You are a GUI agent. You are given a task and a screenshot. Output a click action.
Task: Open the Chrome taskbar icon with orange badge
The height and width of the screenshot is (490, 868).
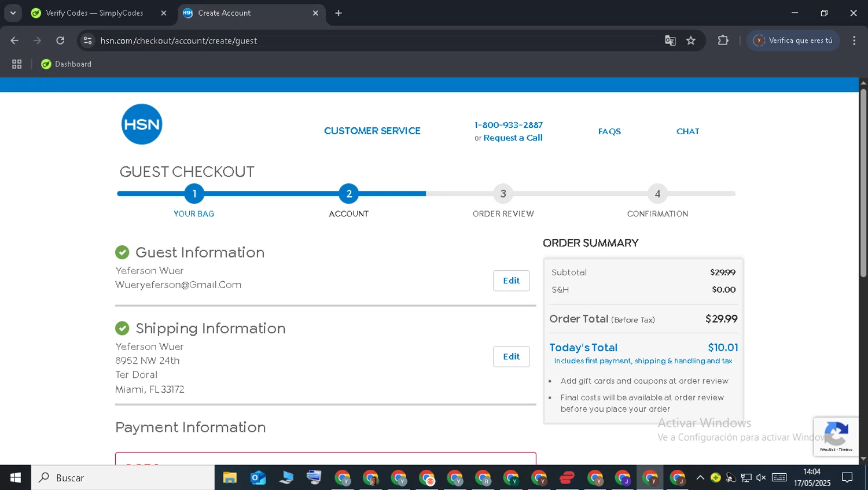click(x=427, y=478)
